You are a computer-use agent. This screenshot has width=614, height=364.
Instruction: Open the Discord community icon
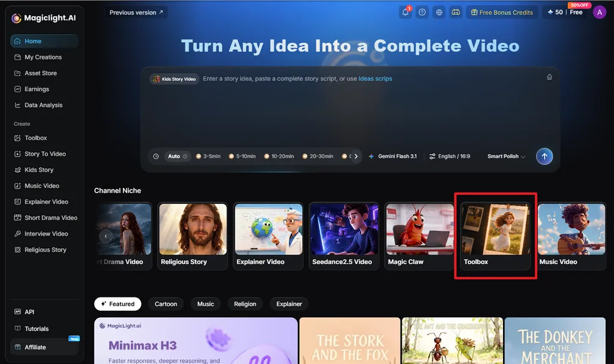(456, 12)
